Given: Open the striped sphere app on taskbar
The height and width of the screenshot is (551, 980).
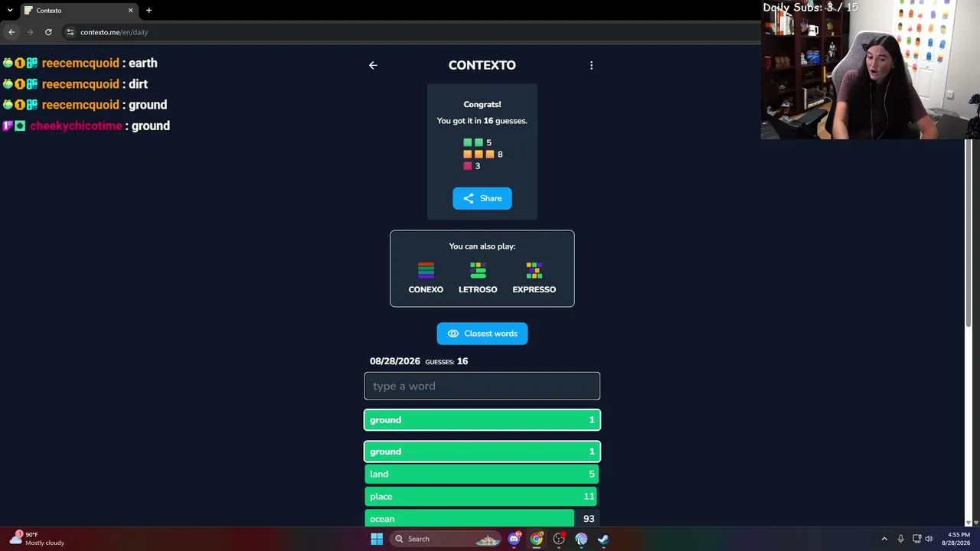Looking at the screenshot, I should (x=581, y=539).
